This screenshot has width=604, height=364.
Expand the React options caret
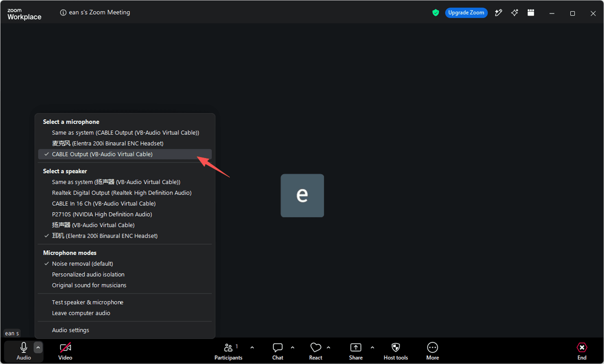(328, 347)
